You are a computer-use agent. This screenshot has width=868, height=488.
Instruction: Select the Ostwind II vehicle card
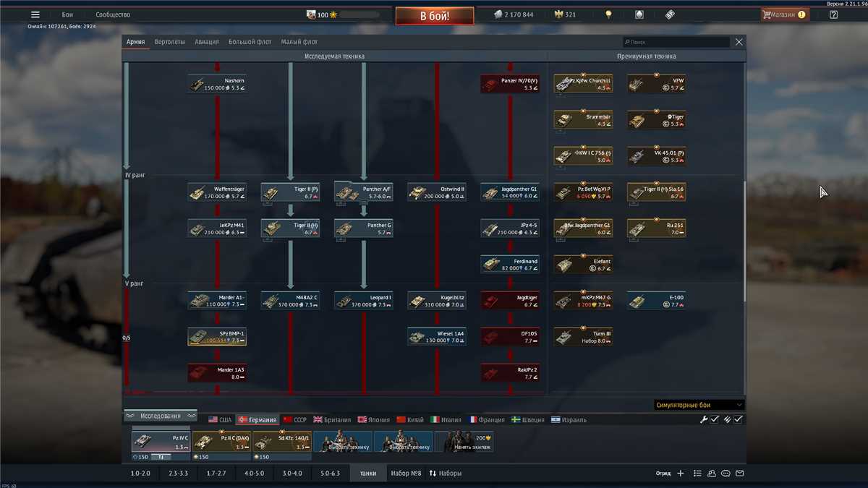pyautogui.click(x=437, y=192)
